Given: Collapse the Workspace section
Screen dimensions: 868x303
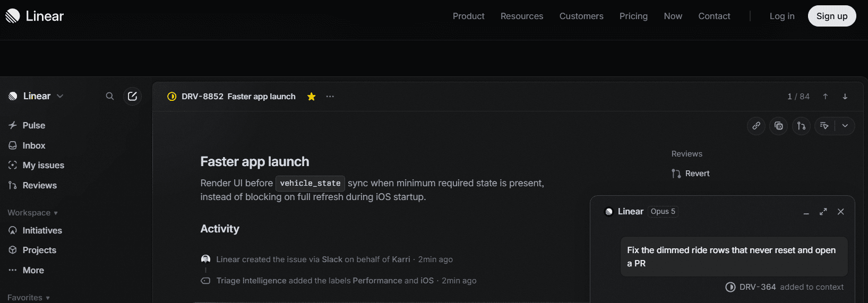Looking at the screenshot, I should [x=32, y=213].
